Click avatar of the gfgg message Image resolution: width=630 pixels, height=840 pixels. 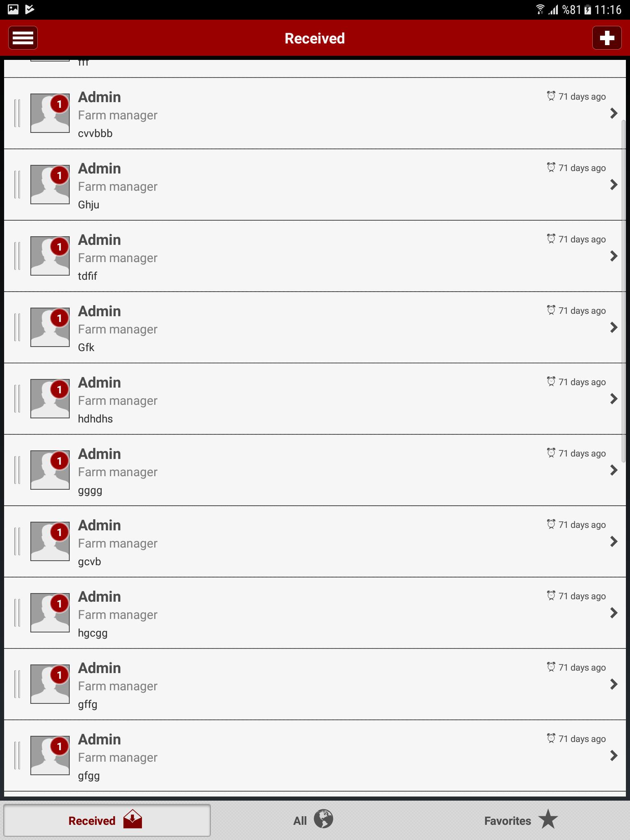tap(50, 756)
